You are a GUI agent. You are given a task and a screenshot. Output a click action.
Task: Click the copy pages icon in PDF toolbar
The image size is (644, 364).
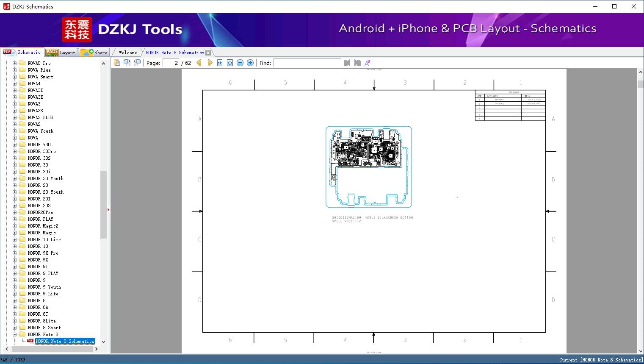117,63
